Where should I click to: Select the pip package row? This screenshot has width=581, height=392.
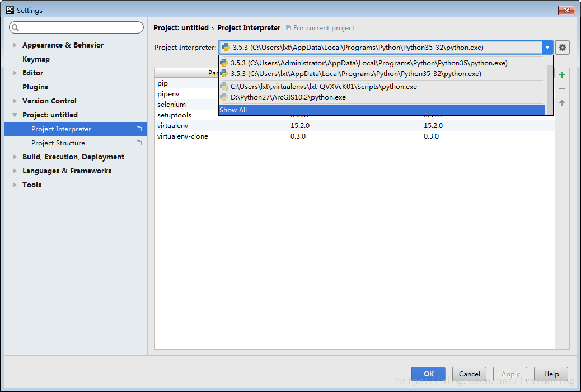pyautogui.click(x=187, y=83)
